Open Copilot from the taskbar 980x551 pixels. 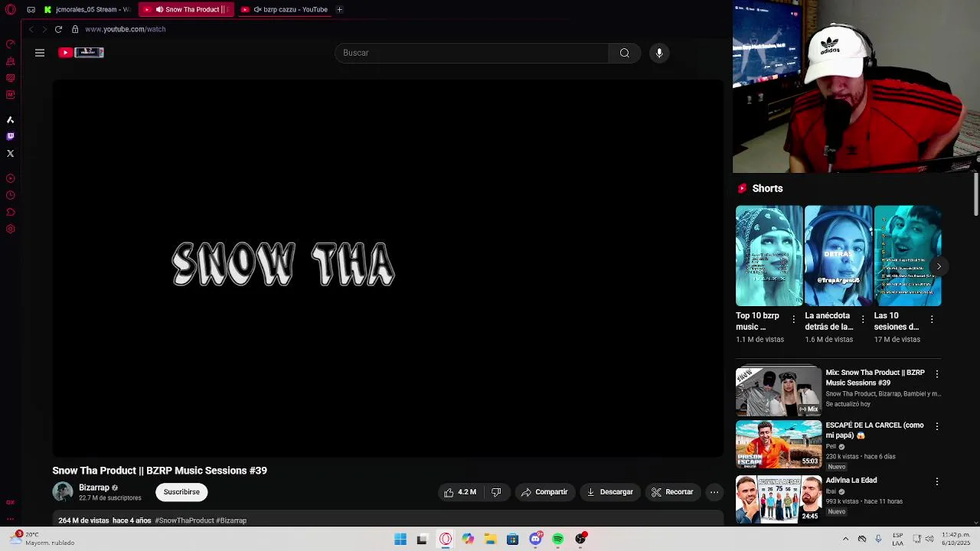click(x=468, y=540)
